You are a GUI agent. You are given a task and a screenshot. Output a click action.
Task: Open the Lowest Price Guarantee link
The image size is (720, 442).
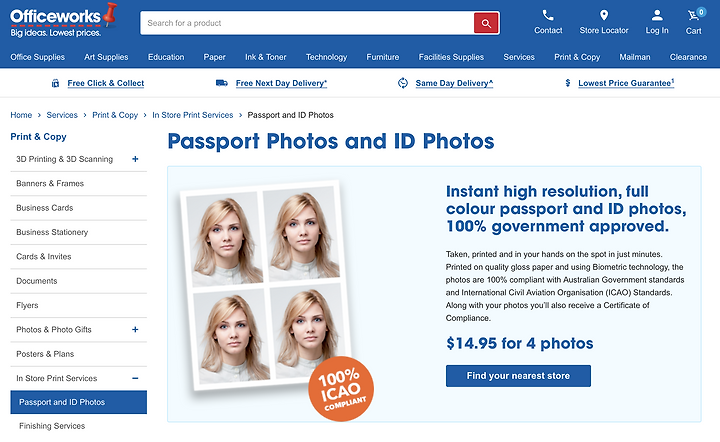point(626,83)
